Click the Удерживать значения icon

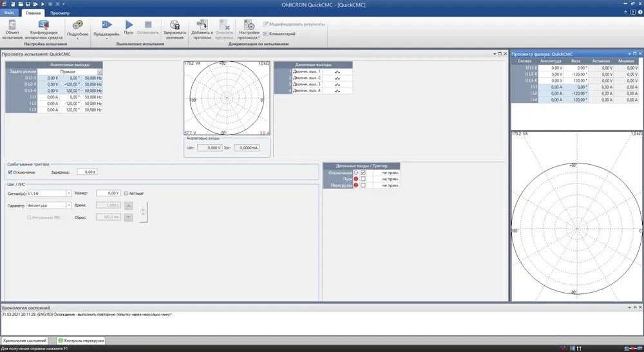174,25
